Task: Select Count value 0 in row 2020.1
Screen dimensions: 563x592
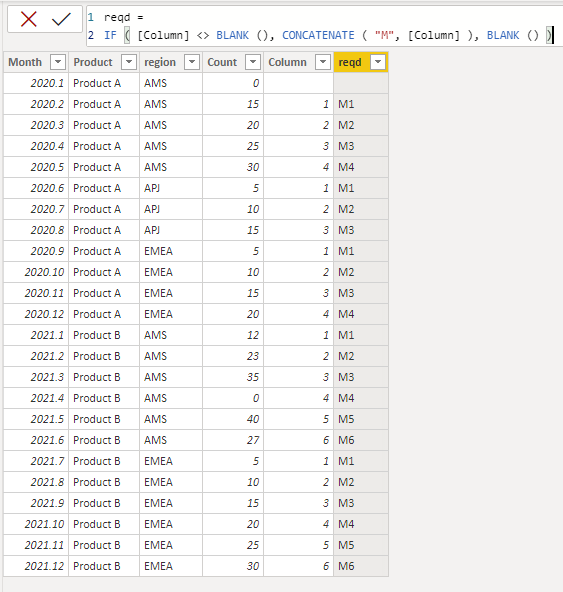Action: [233, 83]
